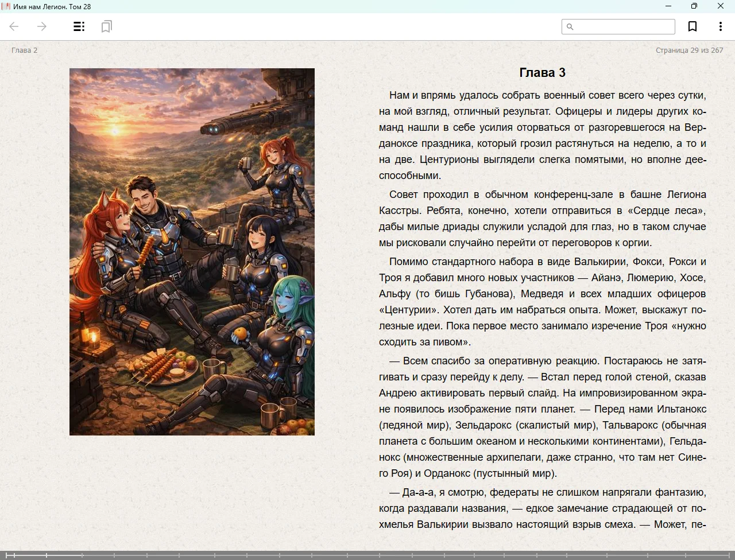This screenshot has height=560, width=735.
Task: Maximize or restore the reader window
Action: pyautogui.click(x=694, y=6)
